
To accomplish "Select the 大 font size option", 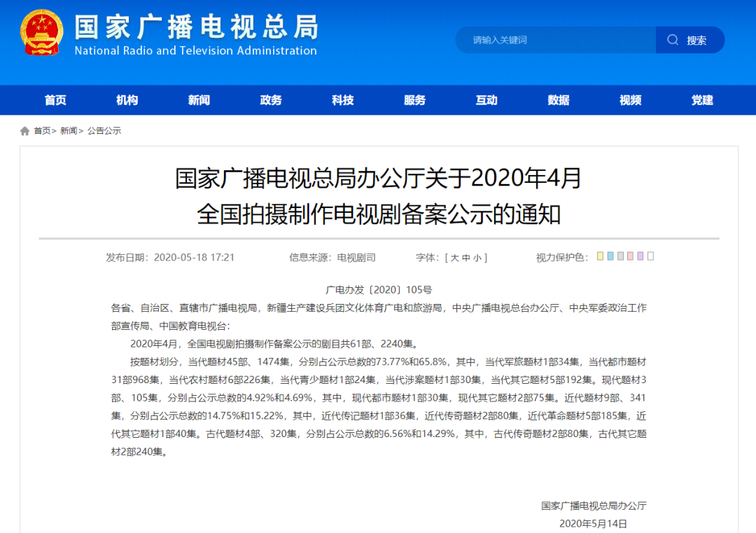I will [455, 256].
